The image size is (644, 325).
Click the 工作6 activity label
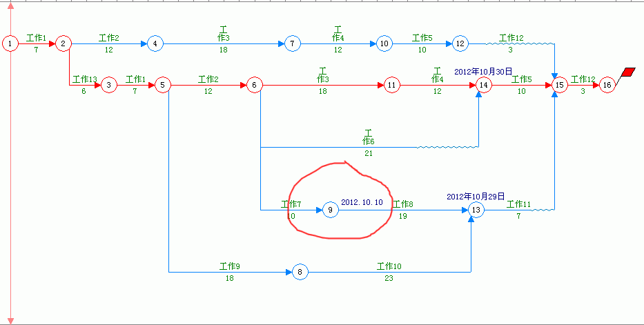pyautogui.click(x=368, y=137)
